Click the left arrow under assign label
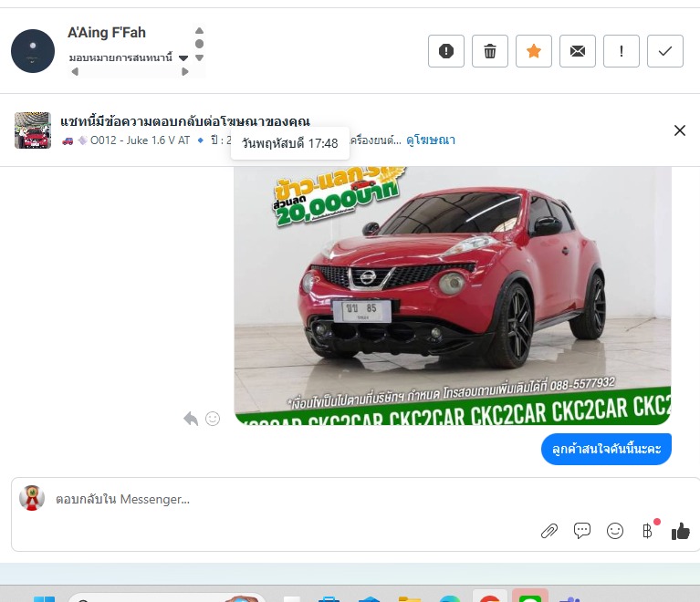Viewport: 700px width, 602px height. pos(75,71)
